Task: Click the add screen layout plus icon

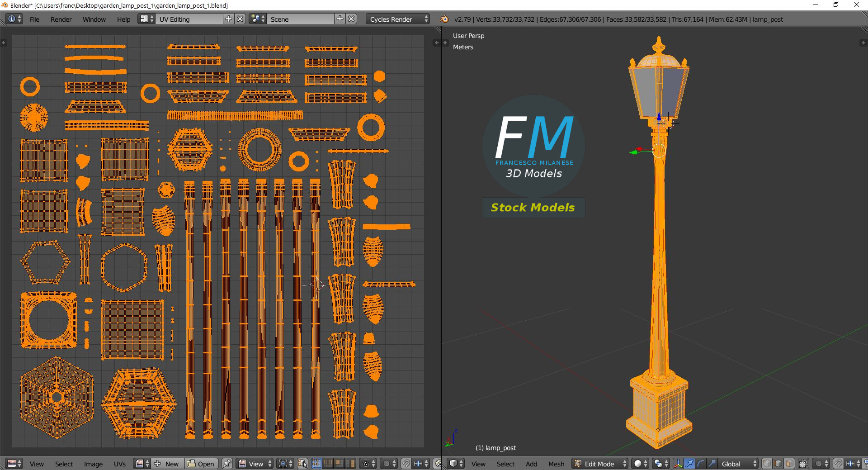Action: 229,19
